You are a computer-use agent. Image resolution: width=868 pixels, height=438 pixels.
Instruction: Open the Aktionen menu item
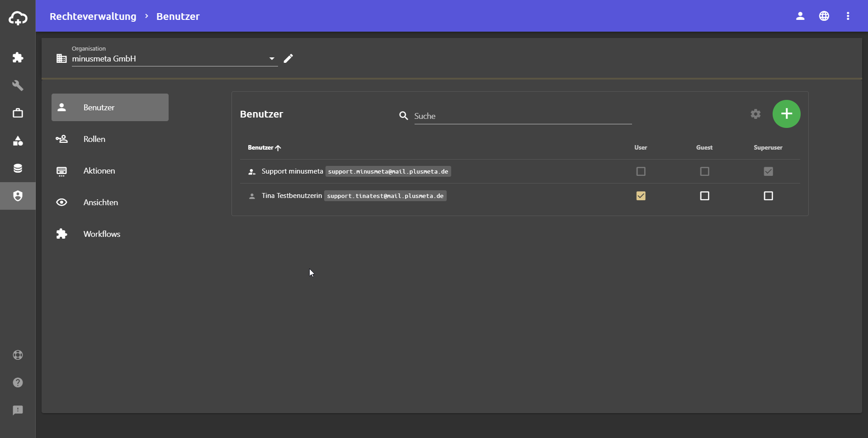coord(110,170)
